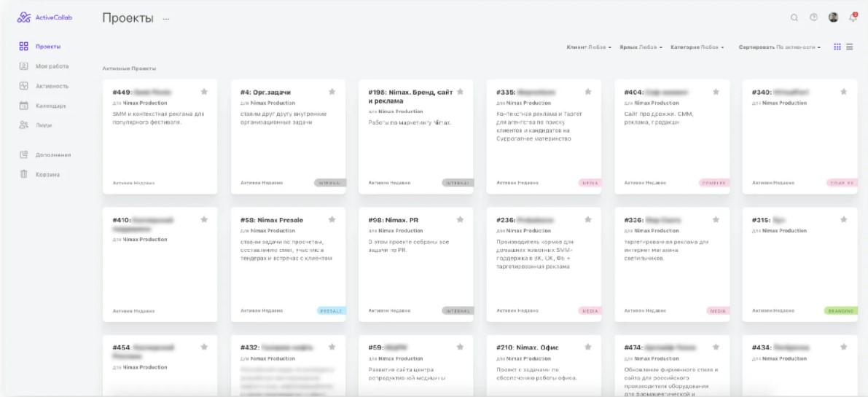Star project #434
Viewport: 868px width, 397px height.
[844, 347]
